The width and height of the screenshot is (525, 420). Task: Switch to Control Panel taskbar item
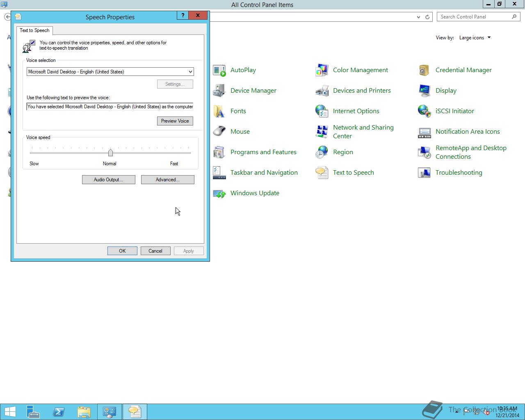tap(110, 412)
